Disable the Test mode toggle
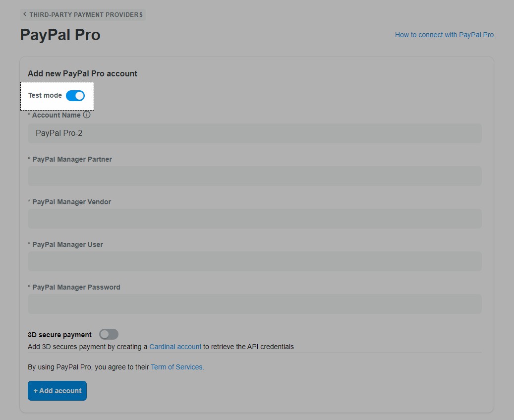This screenshot has height=420, width=514. click(x=75, y=96)
